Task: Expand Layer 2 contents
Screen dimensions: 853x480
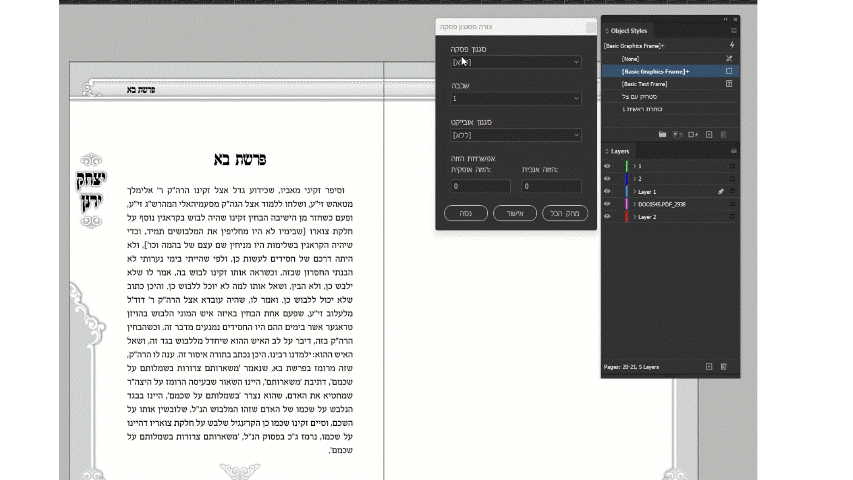Action: [634, 217]
